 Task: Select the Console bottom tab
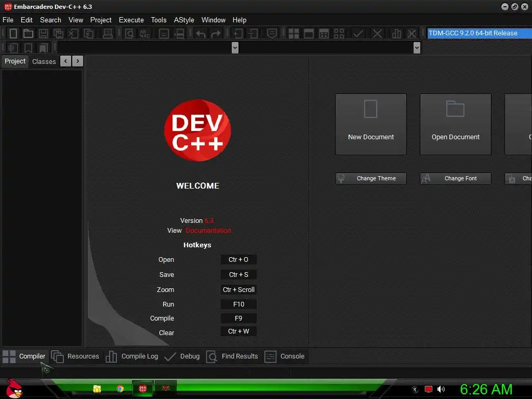pos(284,356)
